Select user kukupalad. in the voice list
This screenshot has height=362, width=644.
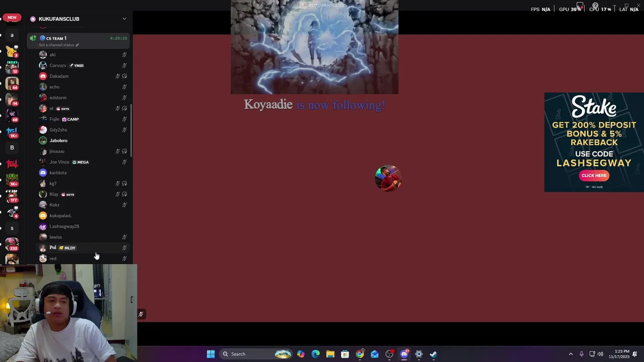[x=83, y=216]
